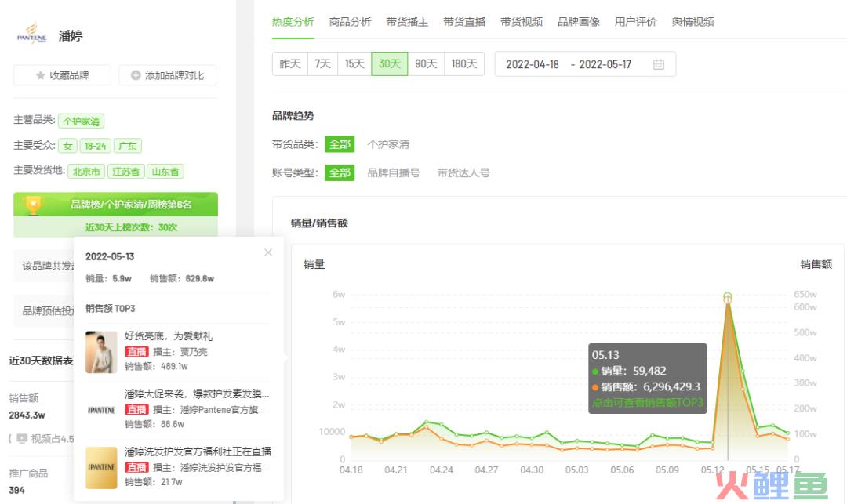Close the 2022-05-13 detail popup
Screen dimensions: 847x504
(x=268, y=252)
